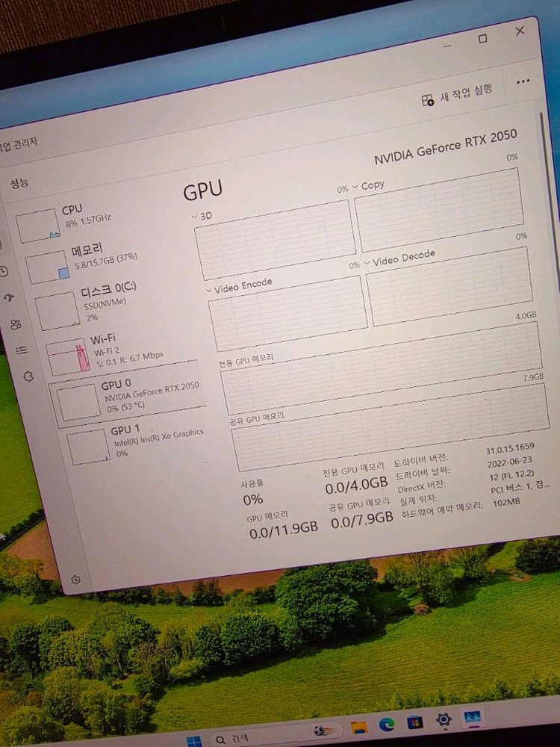Open File Explorer from the taskbar

coord(358,728)
